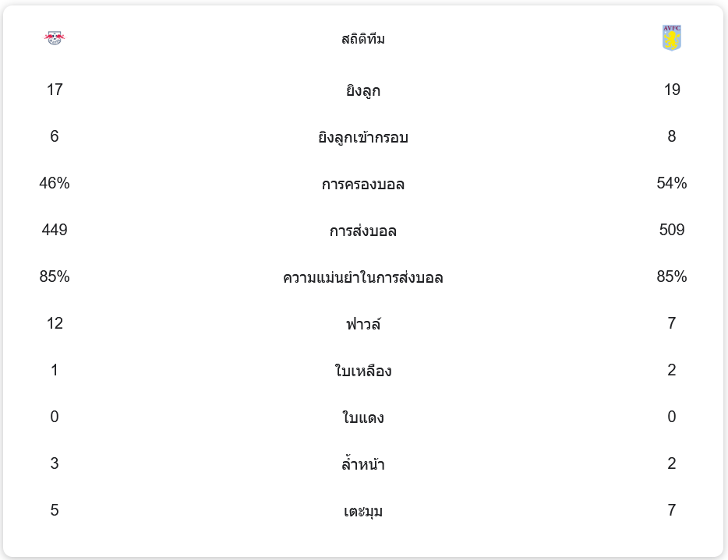Select the ล้ำหน้า offsides label

[x=363, y=464]
